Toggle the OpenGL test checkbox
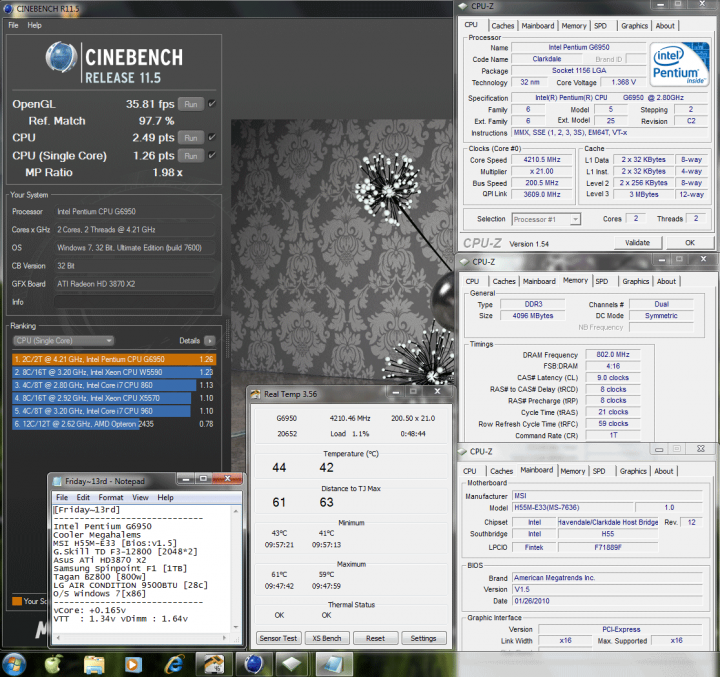Screen dimensions: 720x677 coord(212,104)
